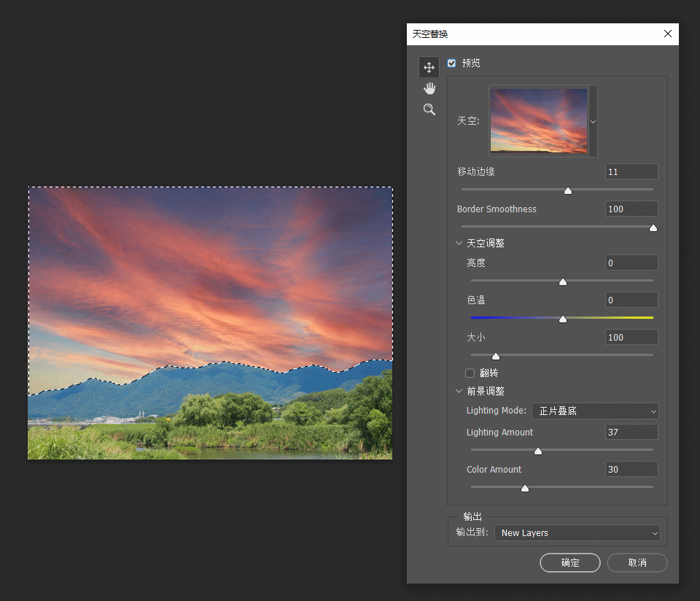Click the Color Amount value field showing 30
The height and width of the screenshot is (601, 700).
click(631, 469)
